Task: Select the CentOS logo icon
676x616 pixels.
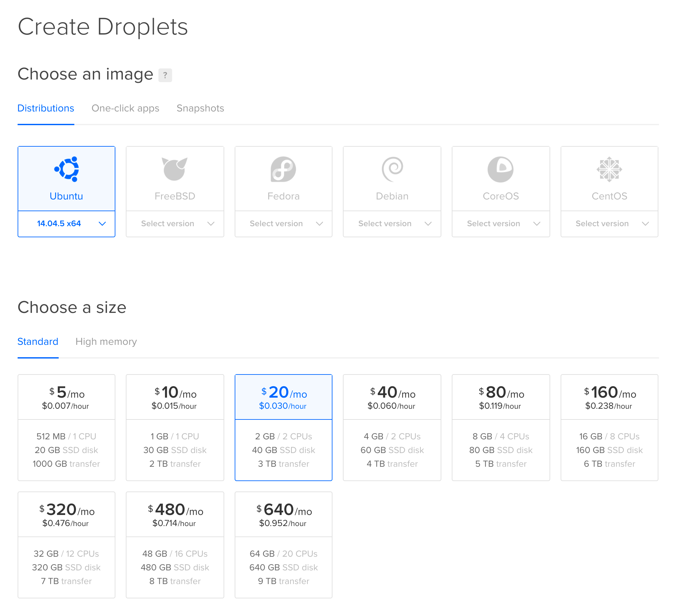Action: (609, 169)
